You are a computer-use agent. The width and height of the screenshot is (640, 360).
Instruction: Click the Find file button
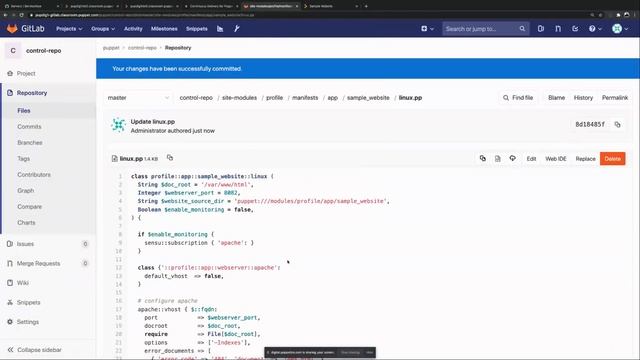518,98
